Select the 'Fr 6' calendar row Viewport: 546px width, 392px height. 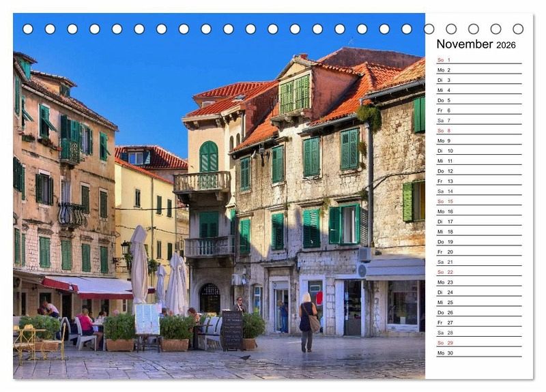479,110
